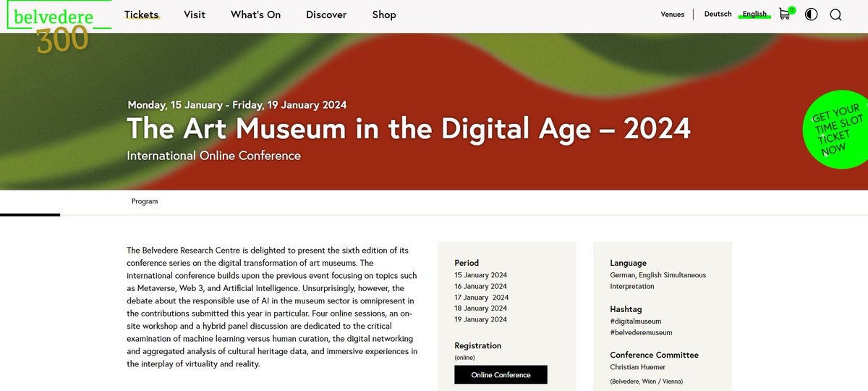Click the 18 January 2024 period entry
Image resolution: width=868 pixels, height=391 pixels.
(480, 308)
